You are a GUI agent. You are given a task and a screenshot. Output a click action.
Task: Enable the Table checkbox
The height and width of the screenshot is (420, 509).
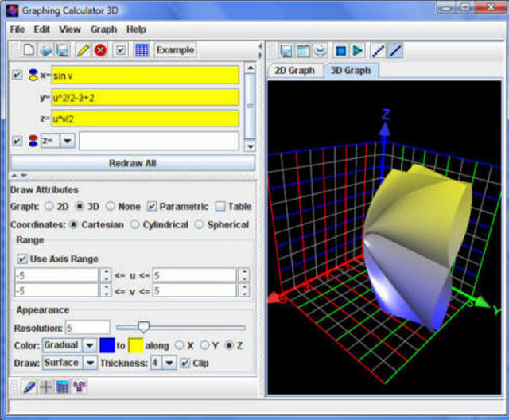pyautogui.click(x=220, y=207)
